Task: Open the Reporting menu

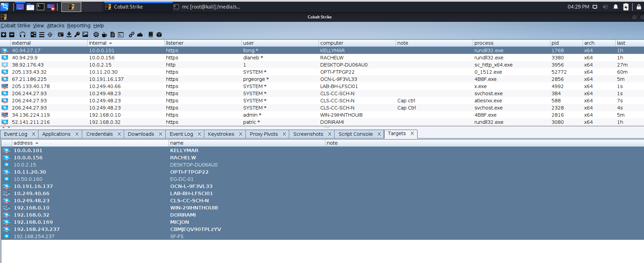Action: [x=79, y=26]
